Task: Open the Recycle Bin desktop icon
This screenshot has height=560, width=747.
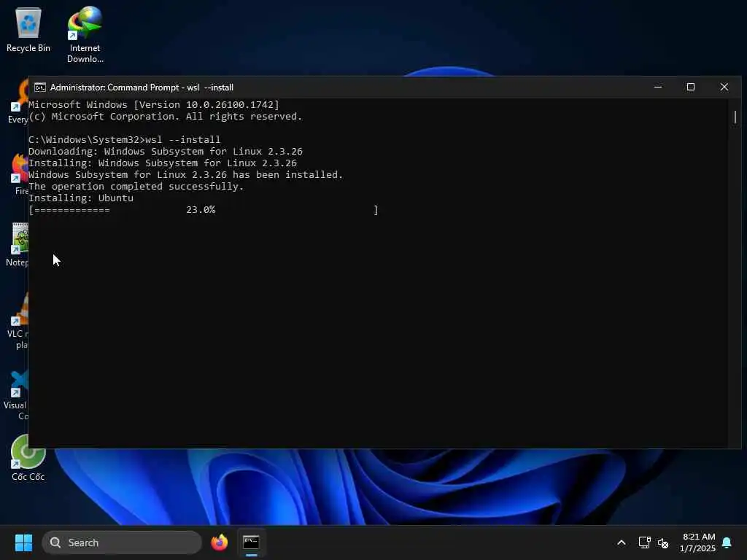Action: click(x=28, y=29)
